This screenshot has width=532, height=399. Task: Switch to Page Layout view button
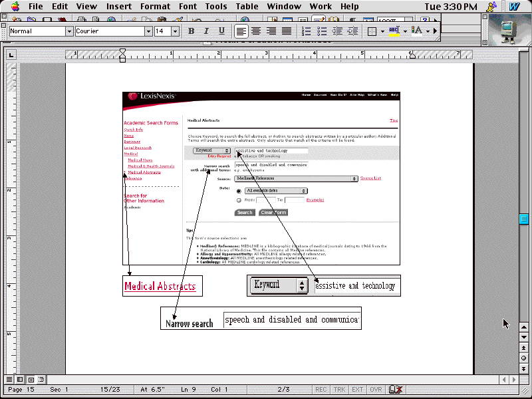(x=31, y=379)
